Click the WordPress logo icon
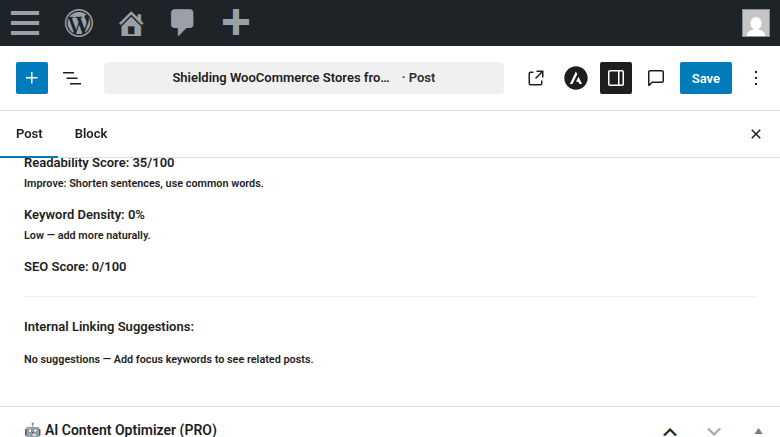 pos(79,22)
